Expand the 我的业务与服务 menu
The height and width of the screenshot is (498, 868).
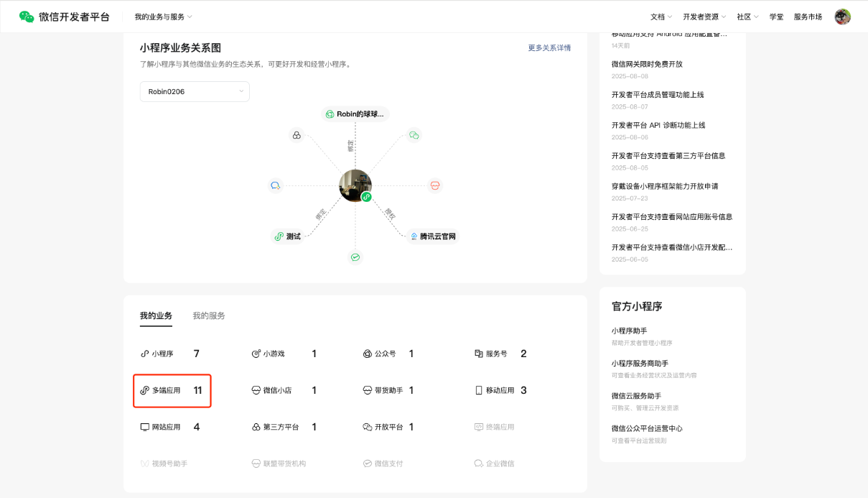[x=164, y=17]
